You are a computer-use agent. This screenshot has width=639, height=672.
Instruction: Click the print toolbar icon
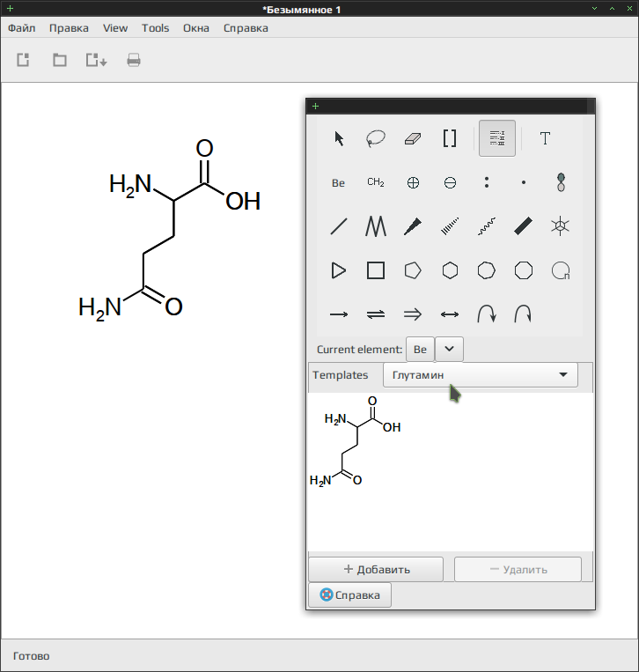(x=134, y=60)
